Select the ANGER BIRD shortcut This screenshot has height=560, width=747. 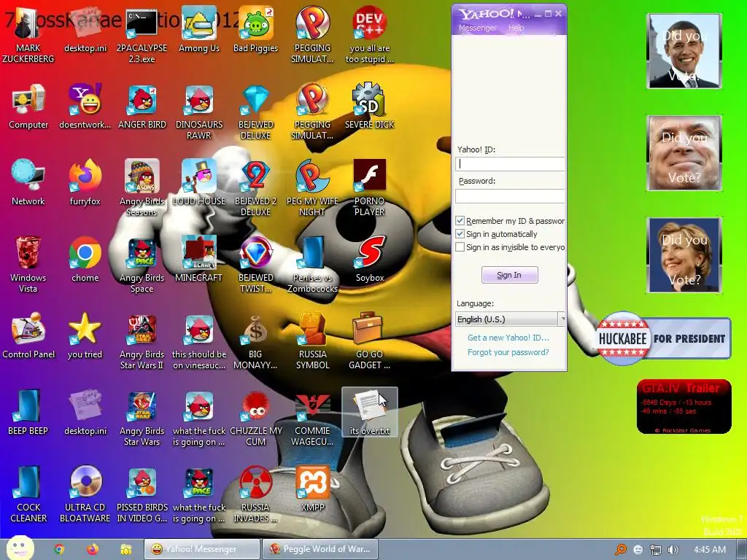point(142,106)
